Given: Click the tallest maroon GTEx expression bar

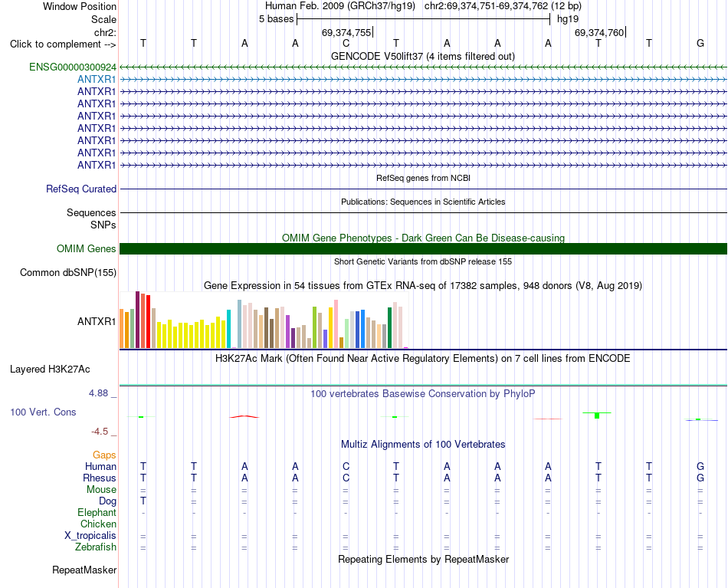Looking at the screenshot, I should click(137, 320).
